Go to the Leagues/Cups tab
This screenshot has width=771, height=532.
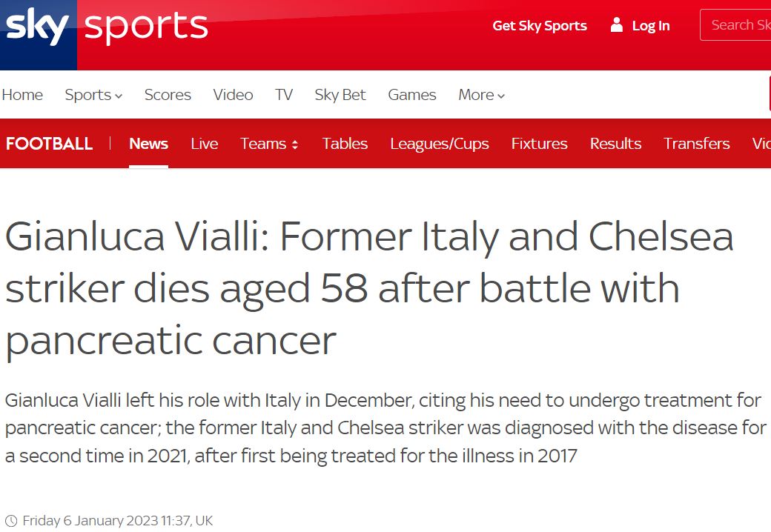(440, 144)
